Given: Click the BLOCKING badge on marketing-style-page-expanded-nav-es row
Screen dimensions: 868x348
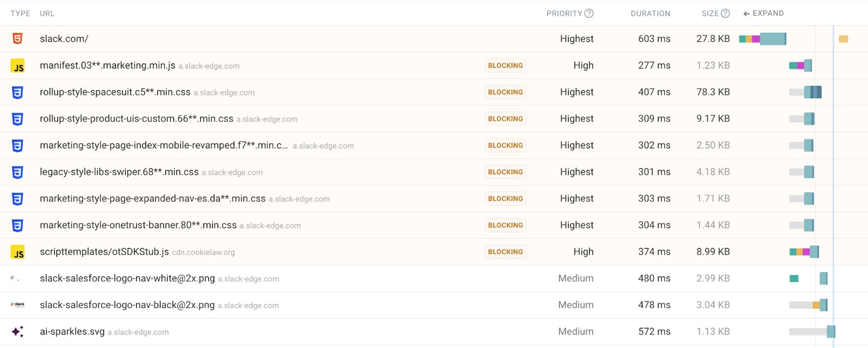Looking at the screenshot, I should [x=506, y=199].
